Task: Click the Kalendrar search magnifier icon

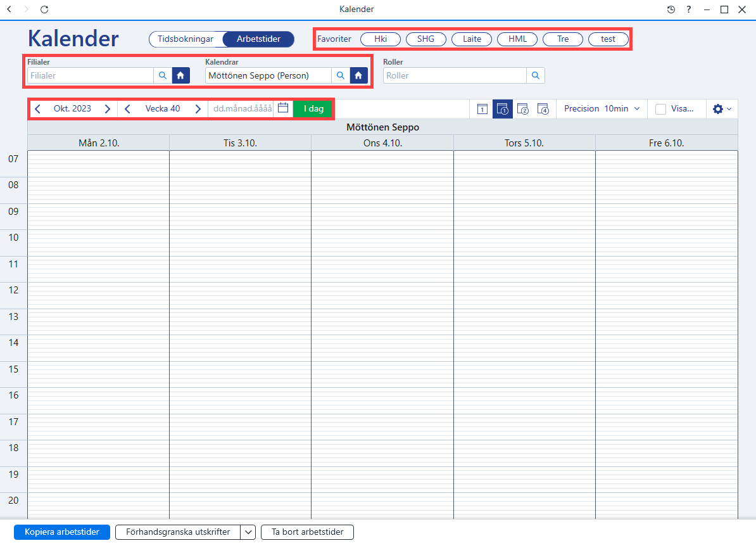Action: pos(341,75)
